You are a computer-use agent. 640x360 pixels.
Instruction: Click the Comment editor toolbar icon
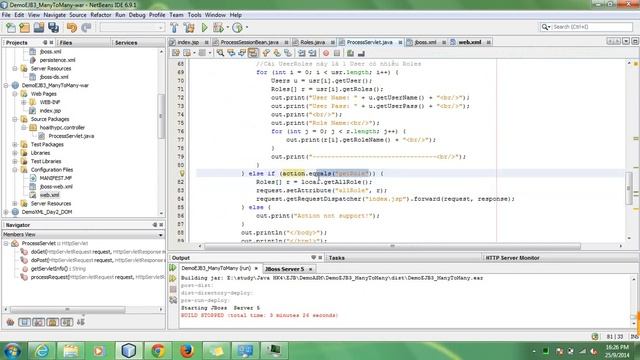tap(350, 53)
